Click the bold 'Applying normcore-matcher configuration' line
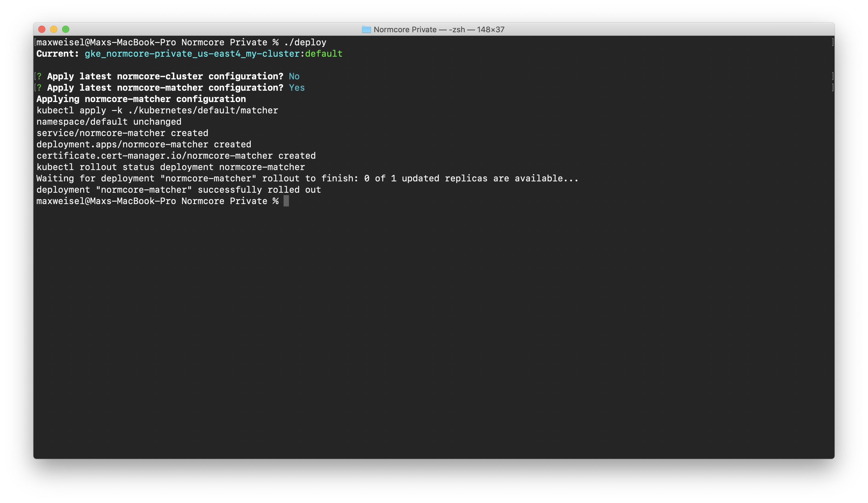 pos(141,99)
